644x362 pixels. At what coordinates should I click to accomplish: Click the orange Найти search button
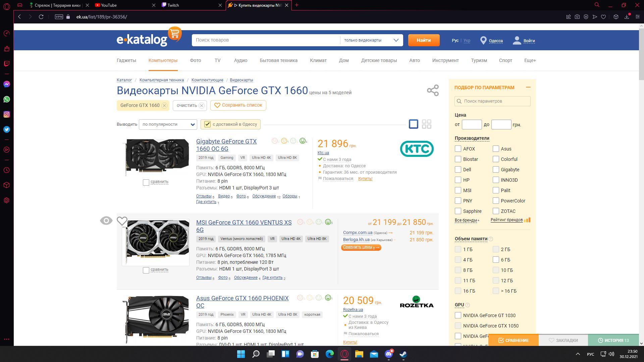pyautogui.click(x=424, y=40)
